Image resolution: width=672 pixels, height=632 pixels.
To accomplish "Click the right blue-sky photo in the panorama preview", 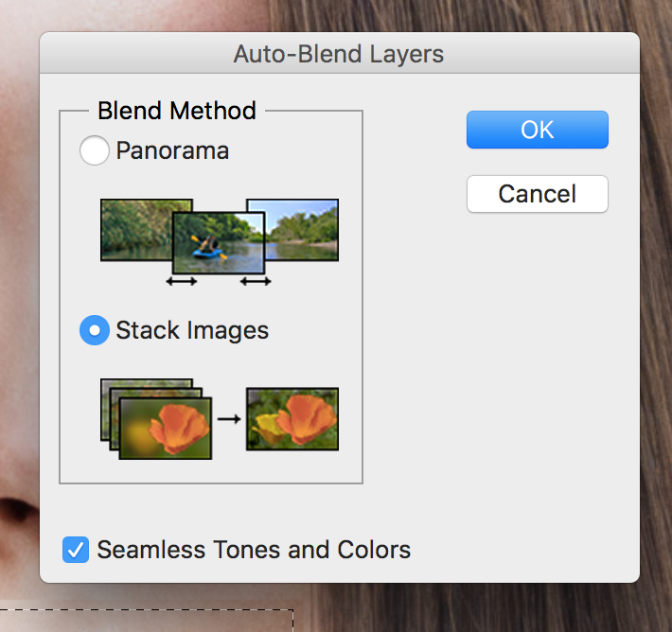I will click(301, 229).
